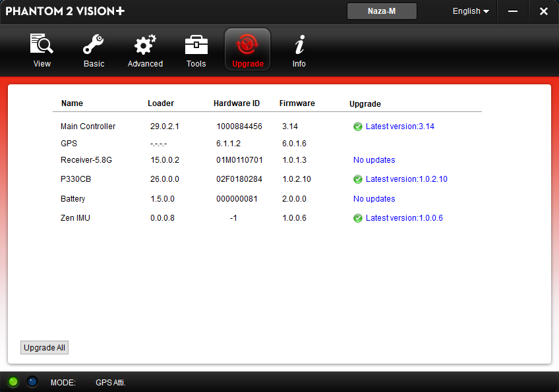The height and width of the screenshot is (392, 559).
Task: Click the Loader column header
Action: click(x=161, y=103)
